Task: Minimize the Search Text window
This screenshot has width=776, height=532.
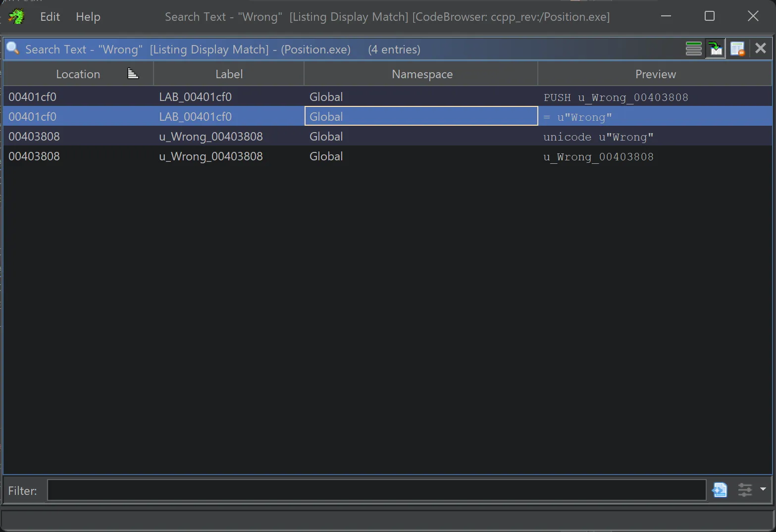Action: click(666, 16)
